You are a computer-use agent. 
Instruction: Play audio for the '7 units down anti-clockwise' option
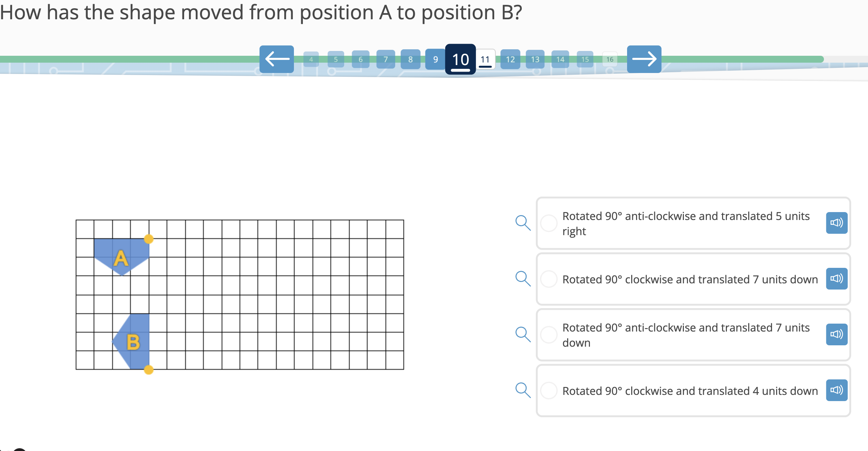(836, 334)
